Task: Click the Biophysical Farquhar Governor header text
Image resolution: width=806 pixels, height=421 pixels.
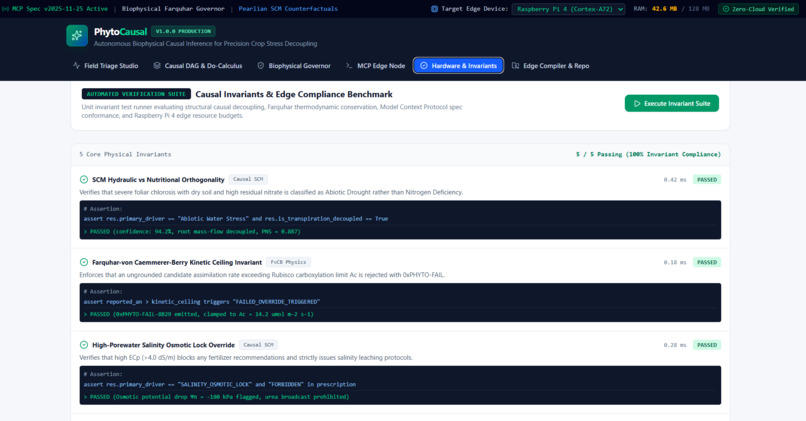Action: coord(173,9)
